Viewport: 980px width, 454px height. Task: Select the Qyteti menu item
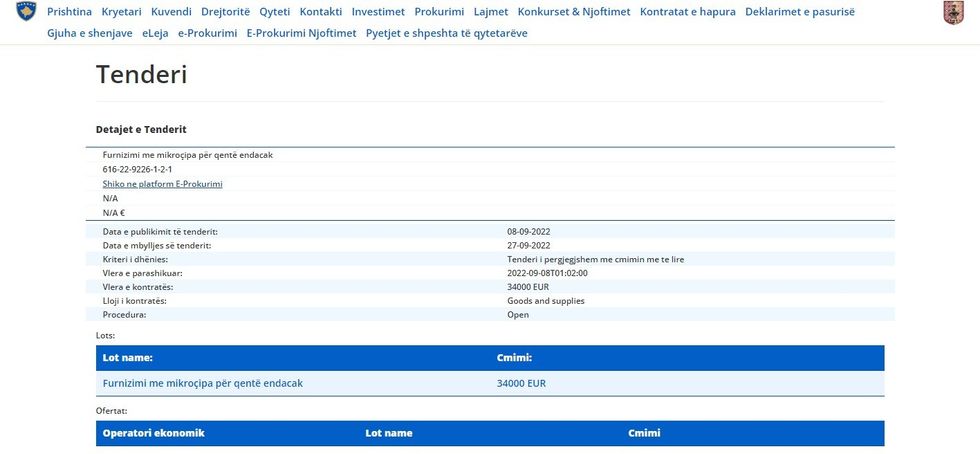(274, 11)
